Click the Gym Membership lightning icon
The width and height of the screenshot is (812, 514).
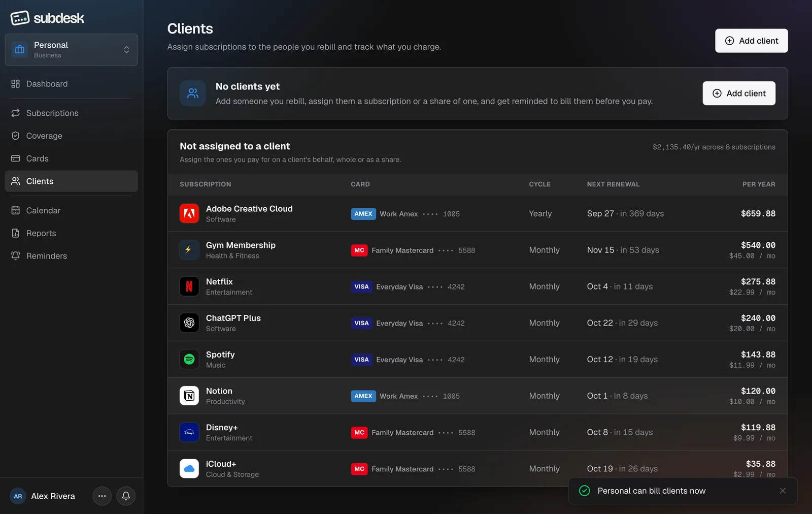point(189,250)
